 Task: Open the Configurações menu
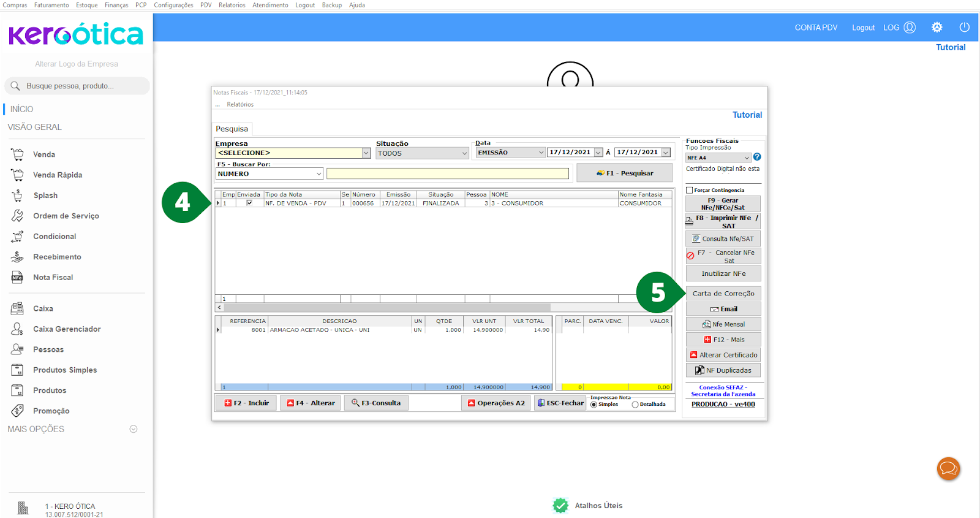click(173, 5)
